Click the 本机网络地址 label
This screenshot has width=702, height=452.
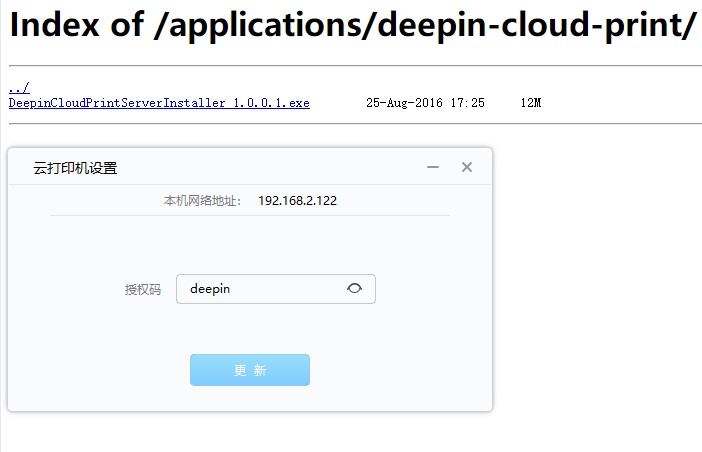pos(202,200)
